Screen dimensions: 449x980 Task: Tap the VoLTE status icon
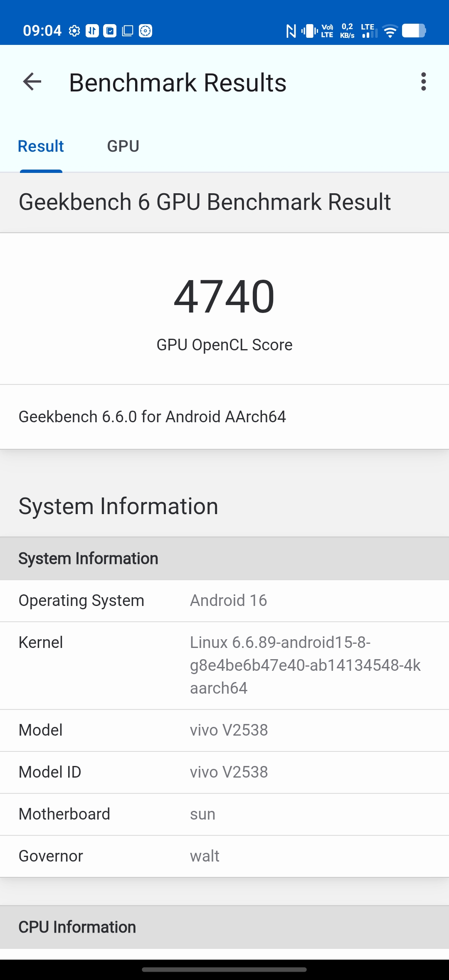327,31
